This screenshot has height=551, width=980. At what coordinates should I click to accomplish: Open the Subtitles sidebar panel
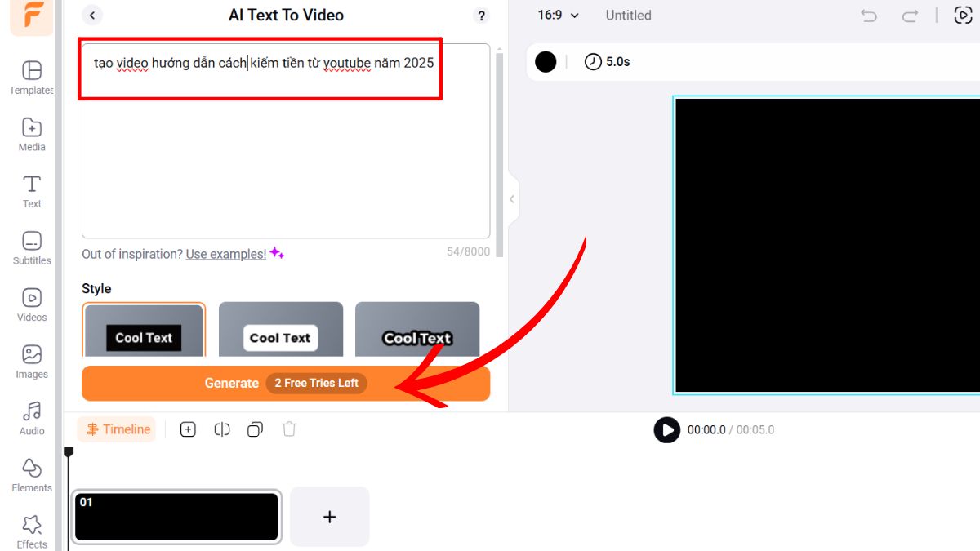[32, 248]
